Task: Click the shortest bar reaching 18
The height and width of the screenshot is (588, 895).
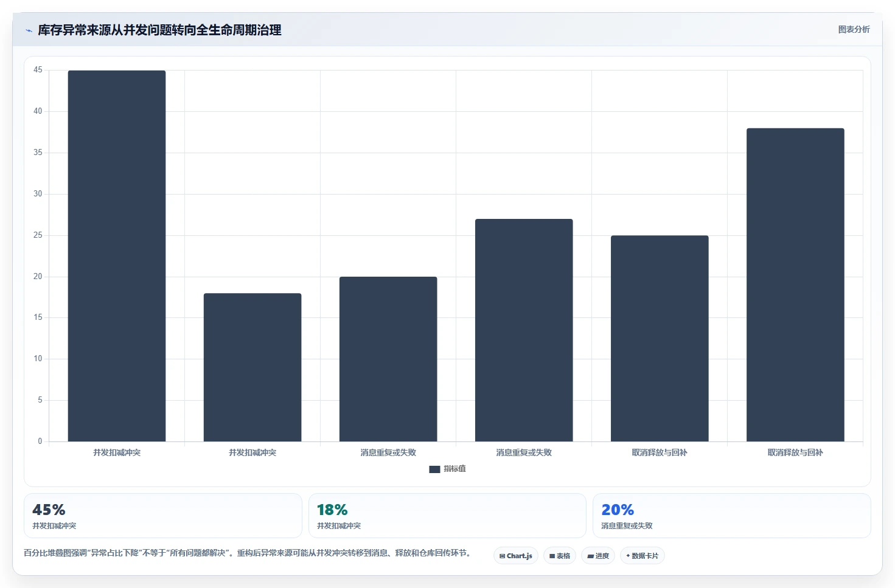Action: point(252,367)
